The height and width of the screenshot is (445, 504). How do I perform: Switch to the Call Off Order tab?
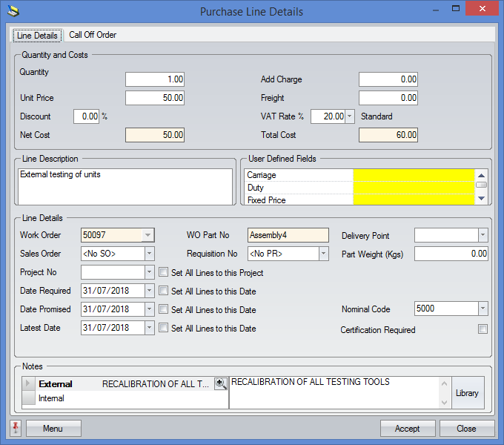pyautogui.click(x=93, y=35)
